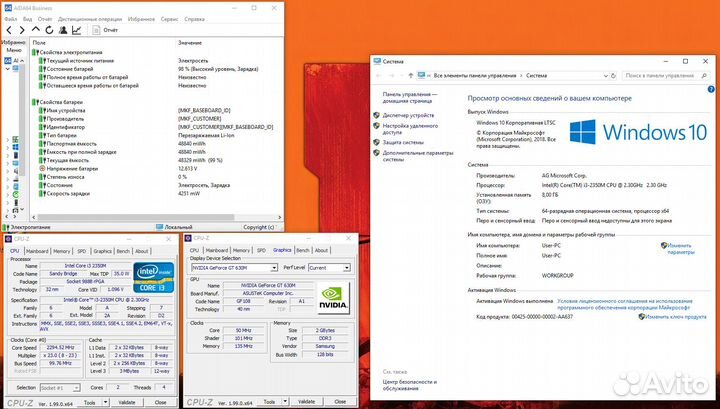The height and width of the screenshot is (409, 720).
Task: Click the Локальный status bar icon
Action: click(x=159, y=227)
